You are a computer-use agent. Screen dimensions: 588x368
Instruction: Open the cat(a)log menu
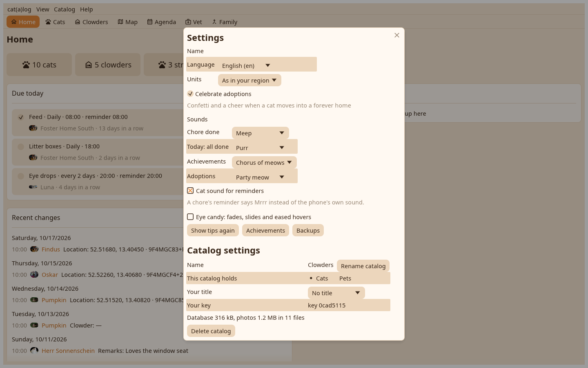click(x=19, y=9)
